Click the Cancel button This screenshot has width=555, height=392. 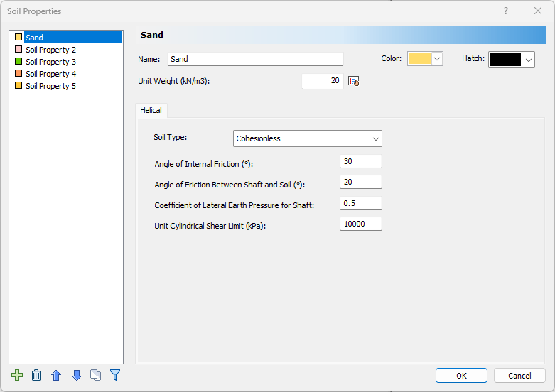(519, 376)
